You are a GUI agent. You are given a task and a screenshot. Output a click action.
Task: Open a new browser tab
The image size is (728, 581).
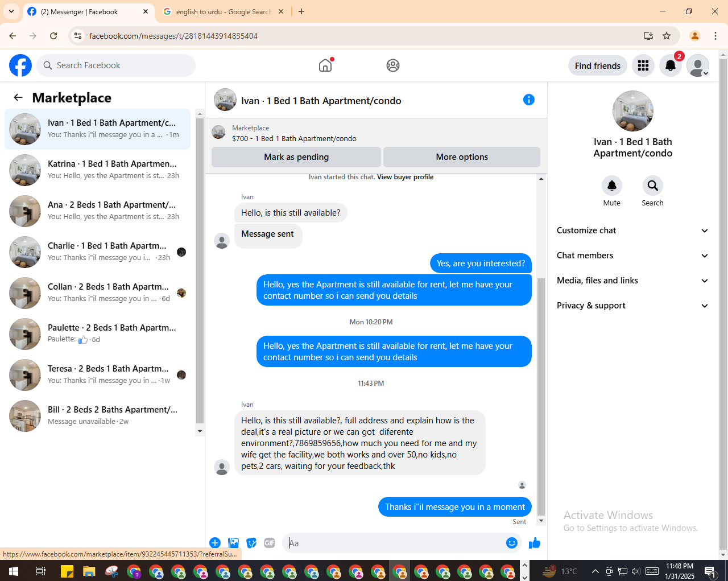301,11
